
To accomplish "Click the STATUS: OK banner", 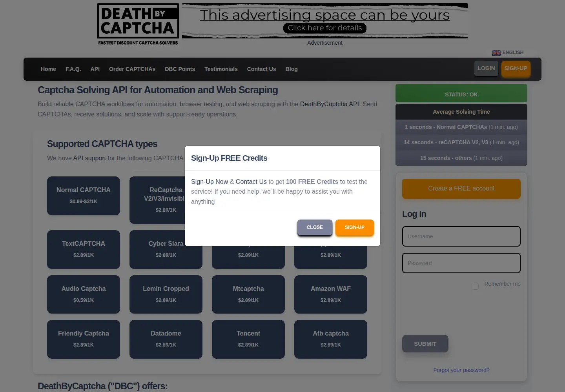I will (461, 93).
